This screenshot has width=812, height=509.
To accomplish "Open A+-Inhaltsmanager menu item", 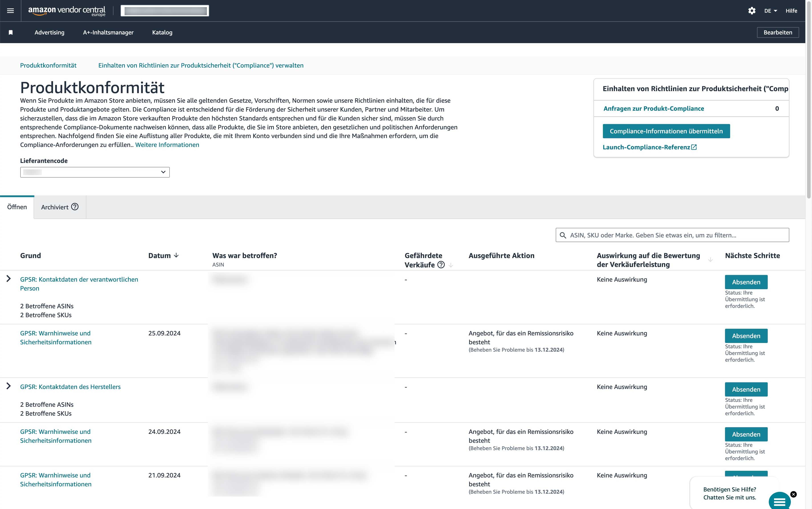I will [108, 32].
